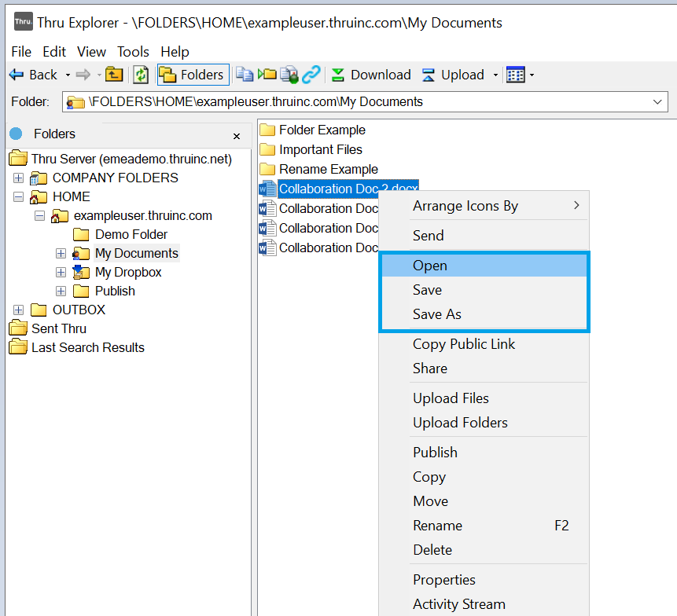The height and width of the screenshot is (616, 677).
Task: Open the view mode grid icon
Action: click(x=515, y=75)
